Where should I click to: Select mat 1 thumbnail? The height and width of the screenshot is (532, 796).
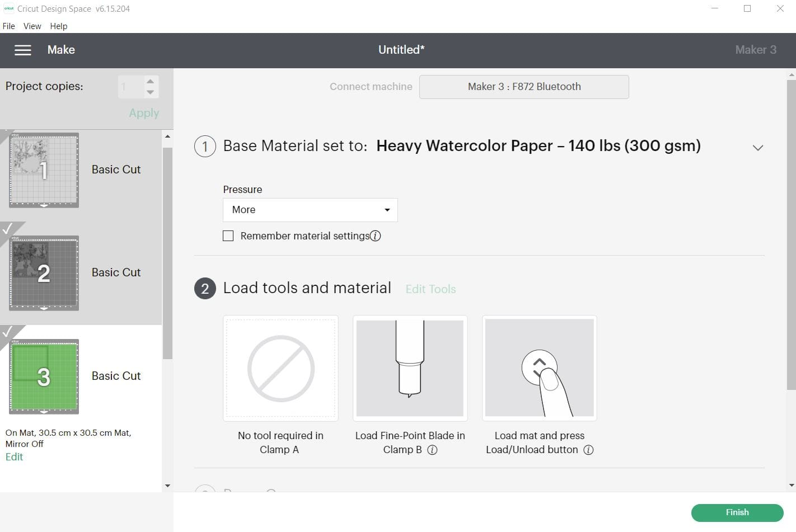[44, 170]
